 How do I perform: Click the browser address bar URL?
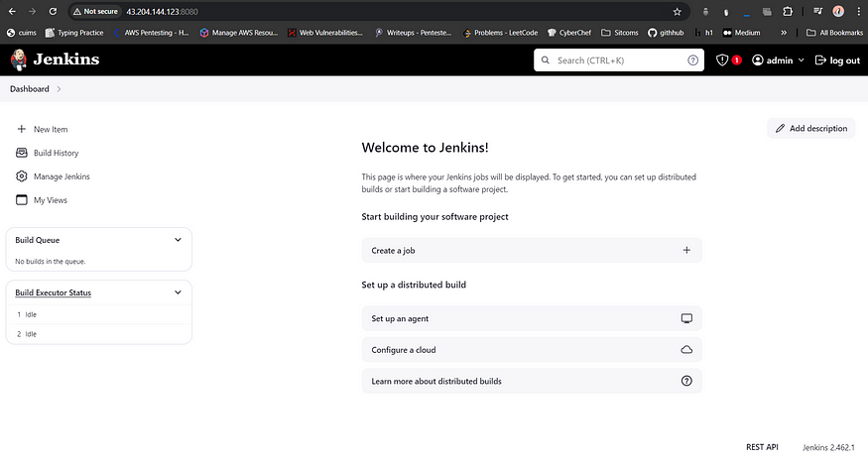(x=163, y=12)
